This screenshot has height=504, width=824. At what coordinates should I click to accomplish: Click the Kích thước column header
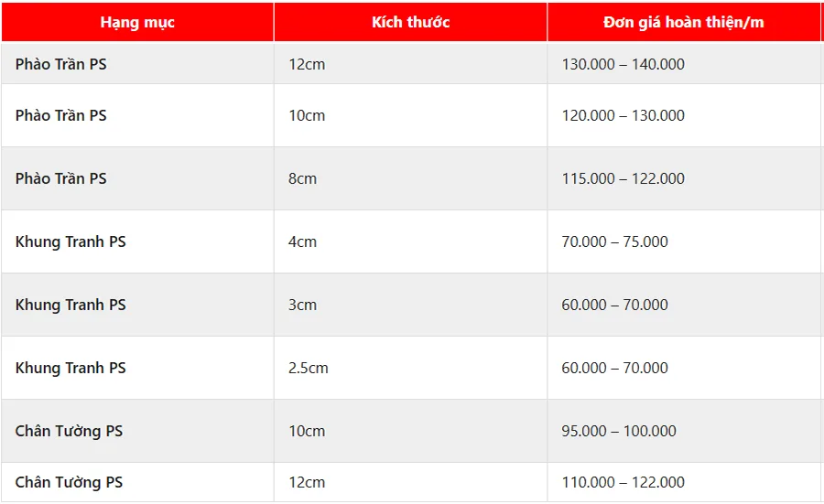coord(410,22)
